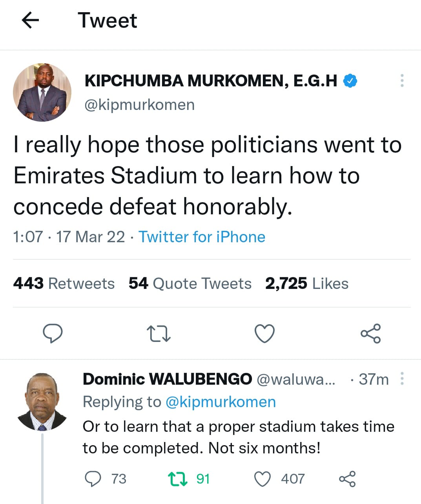
Task: Reply to the main tweet
Action: click(52, 334)
